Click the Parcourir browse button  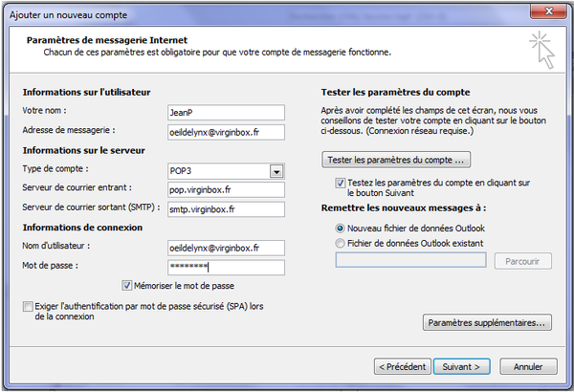pyautogui.click(x=522, y=261)
